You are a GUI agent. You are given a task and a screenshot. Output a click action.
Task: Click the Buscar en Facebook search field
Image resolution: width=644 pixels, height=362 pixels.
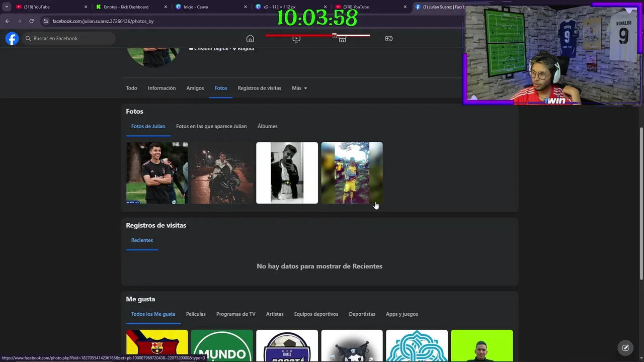coord(68,38)
